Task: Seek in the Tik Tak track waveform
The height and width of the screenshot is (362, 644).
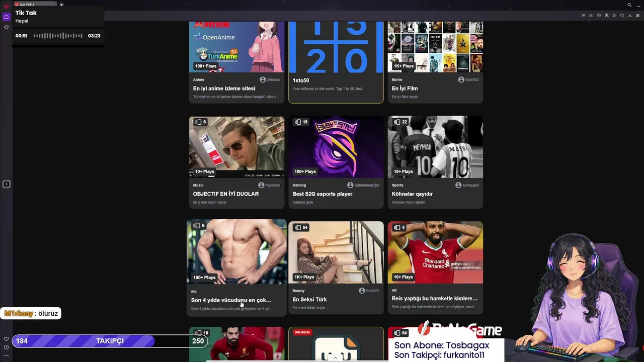Action: coord(58,36)
